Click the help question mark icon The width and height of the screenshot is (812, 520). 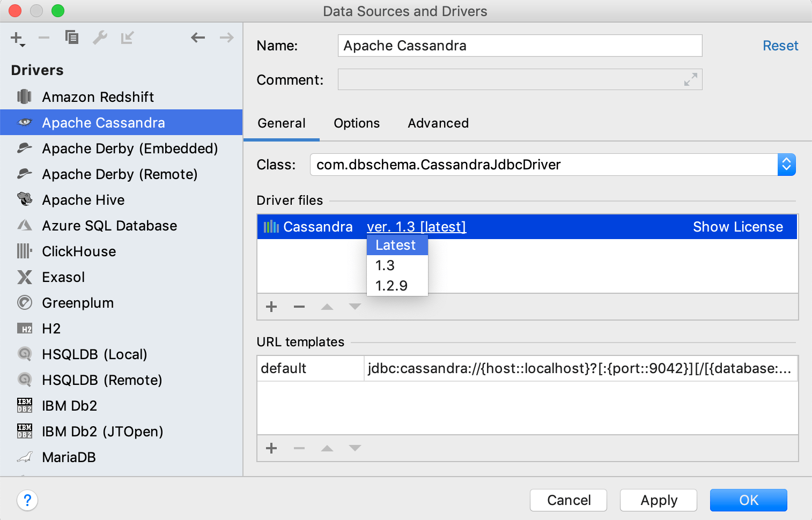click(x=27, y=500)
